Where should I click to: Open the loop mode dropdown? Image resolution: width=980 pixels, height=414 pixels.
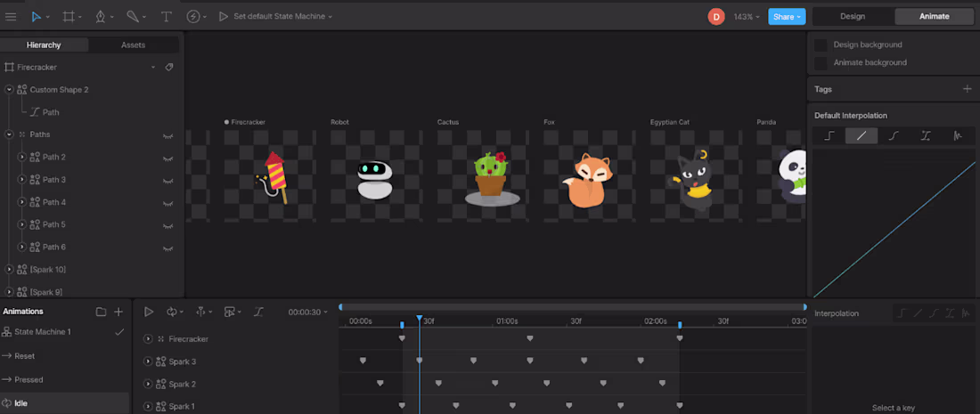coord(175,312)
